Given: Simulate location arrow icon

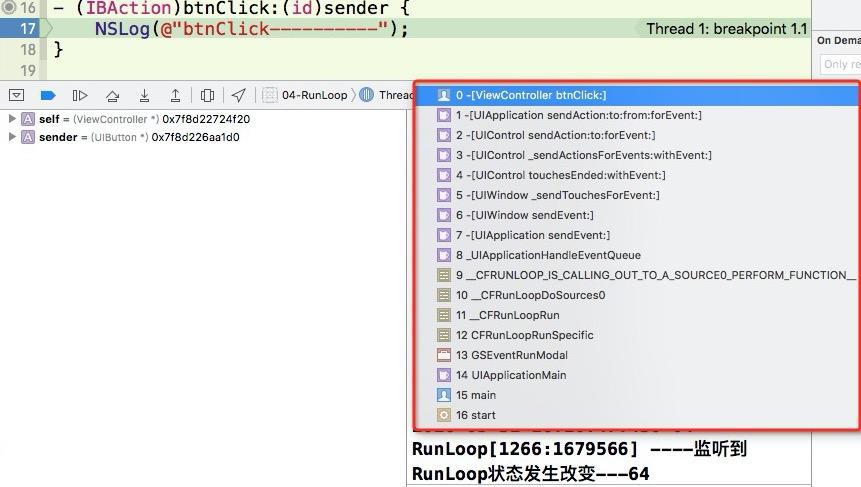Looking at the screenshot, I should click(x=238, y=95).
